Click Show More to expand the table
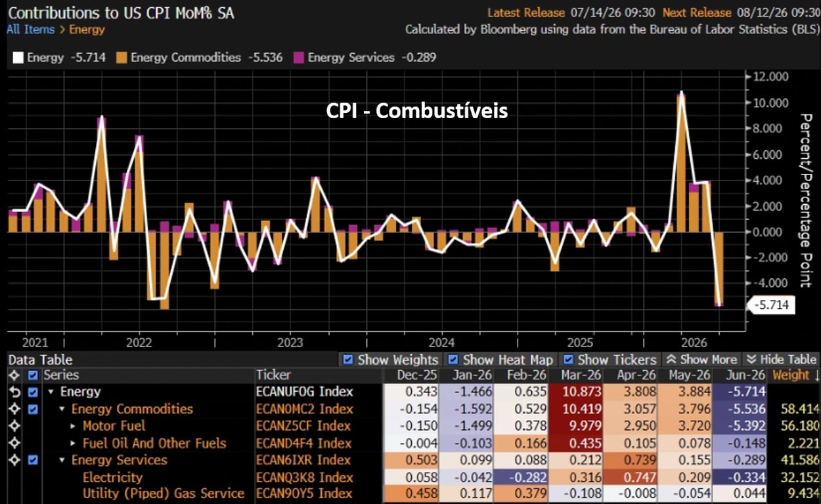This screenshot has width=821, height=504. [x=701, y=359]
